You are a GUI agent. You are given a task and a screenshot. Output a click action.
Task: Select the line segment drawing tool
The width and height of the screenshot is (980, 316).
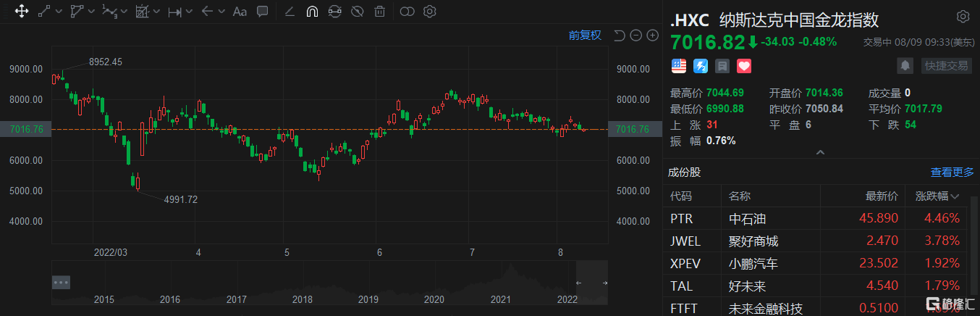tap(43, 11)
